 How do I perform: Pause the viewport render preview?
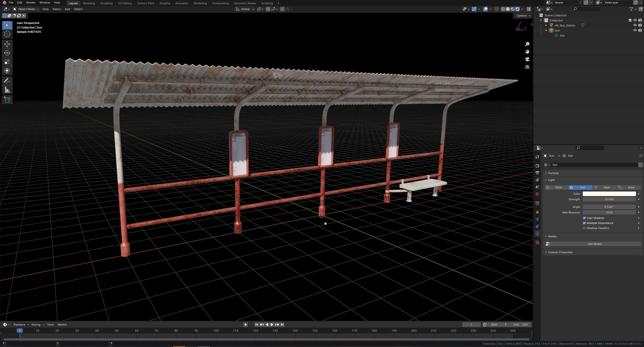pos(529,9)
